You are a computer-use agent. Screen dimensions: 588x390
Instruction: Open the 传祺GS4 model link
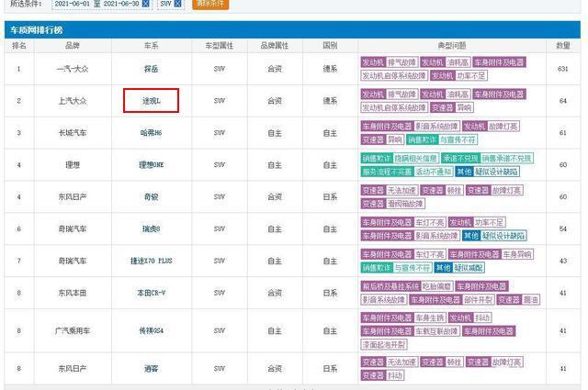tap(151, 329)
